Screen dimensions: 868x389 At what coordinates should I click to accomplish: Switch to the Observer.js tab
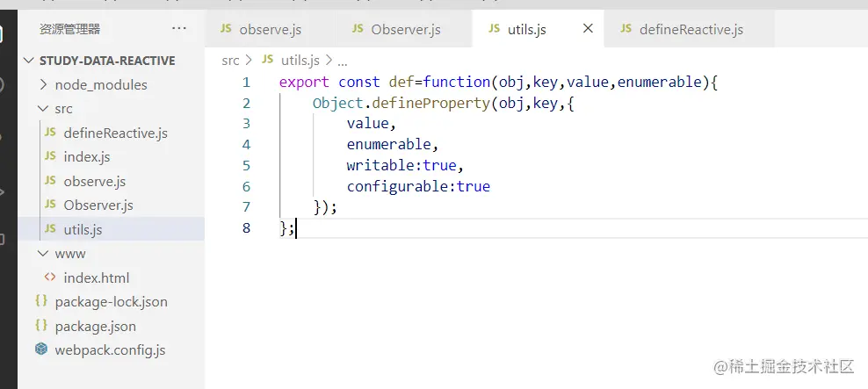(x=405, y=29)
